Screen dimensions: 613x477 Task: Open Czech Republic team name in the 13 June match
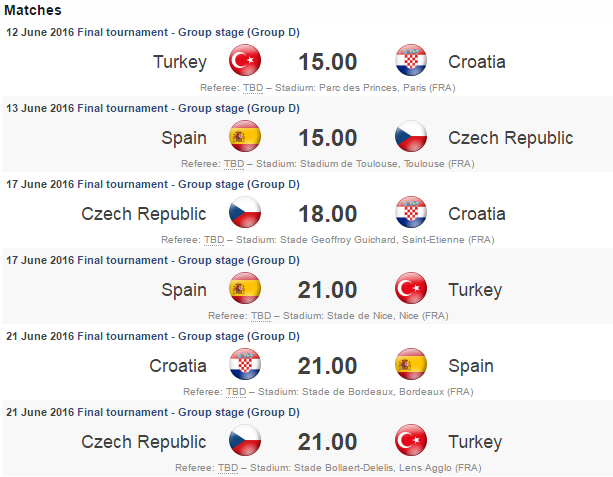510,138
